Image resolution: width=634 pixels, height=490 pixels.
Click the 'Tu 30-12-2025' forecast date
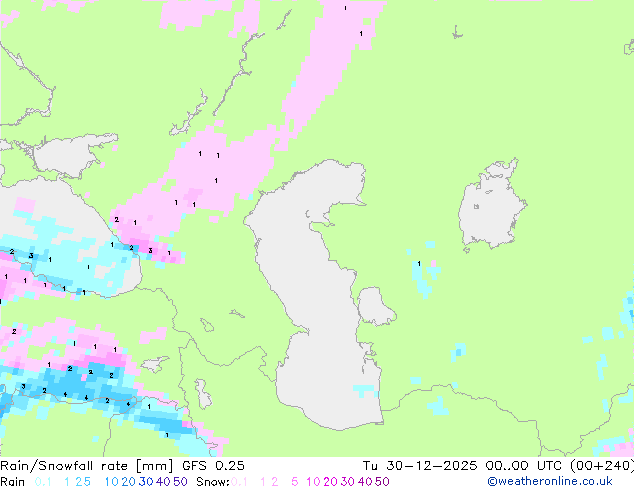point(420,466)
